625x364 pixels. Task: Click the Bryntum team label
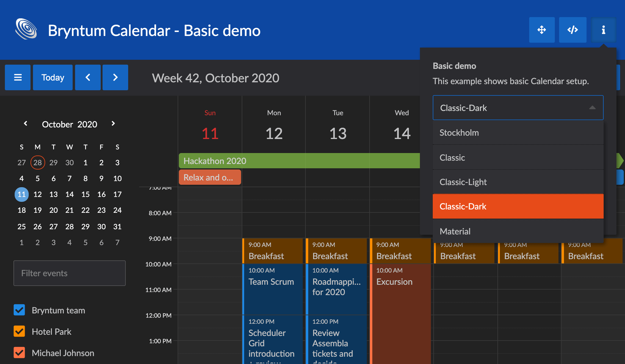click(58, 310)
